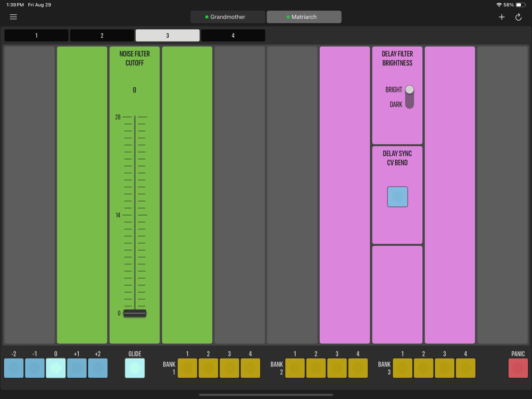Select octave -1 button
The width and height of the screenshot is (532, 399).
pos(35,368)
